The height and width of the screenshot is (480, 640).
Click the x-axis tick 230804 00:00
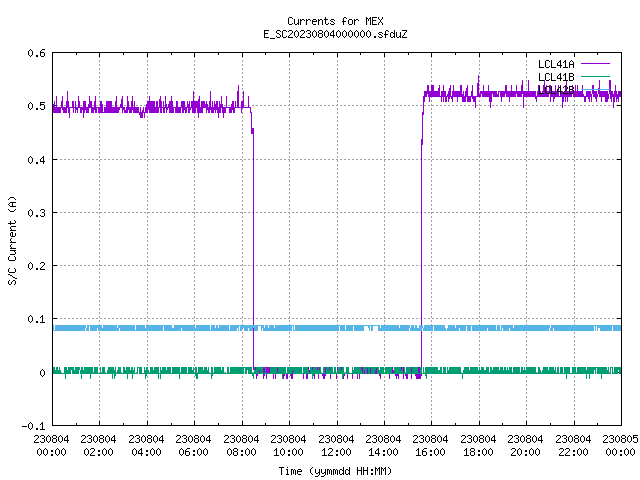click(x=51, y=446)
